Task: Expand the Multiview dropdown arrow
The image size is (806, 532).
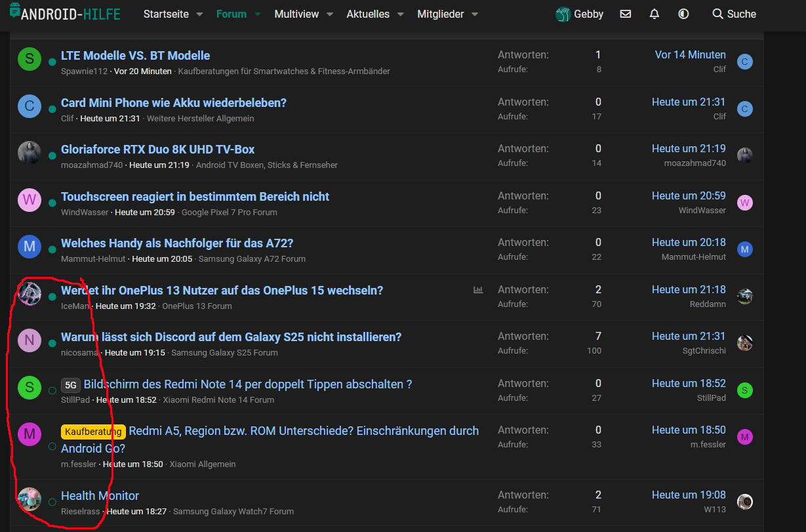Action: coord(330,14)
